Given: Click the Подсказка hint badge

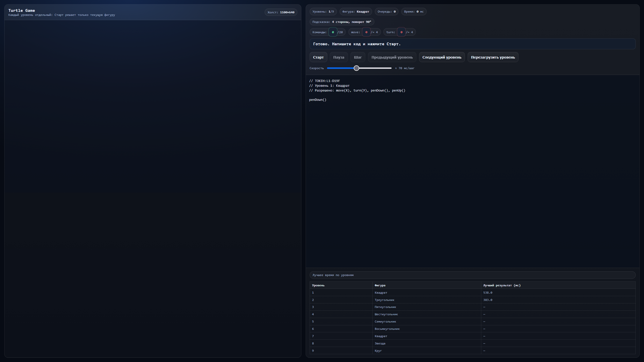Looking at the screenshot, I should coord(341,22).
